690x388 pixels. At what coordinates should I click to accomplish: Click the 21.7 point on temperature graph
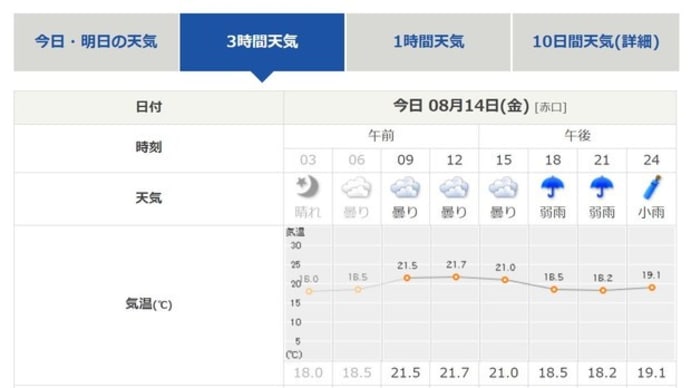coord(456,277)
